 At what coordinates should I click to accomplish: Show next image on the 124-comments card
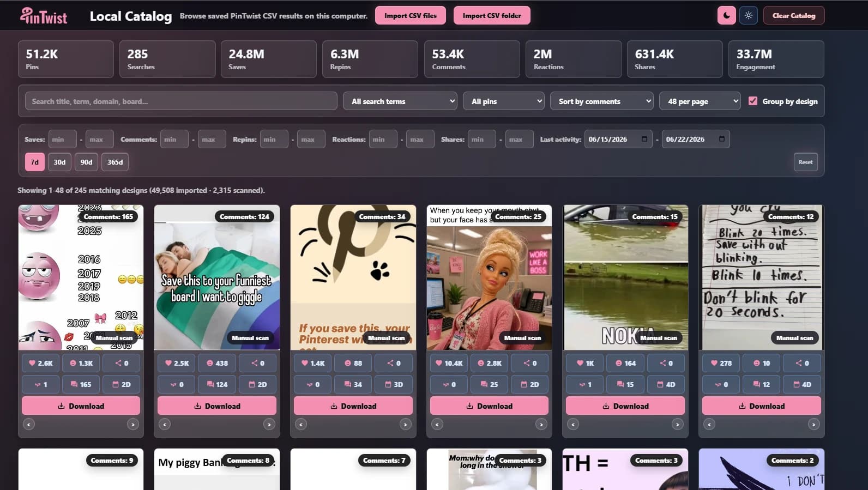(269, 424)
